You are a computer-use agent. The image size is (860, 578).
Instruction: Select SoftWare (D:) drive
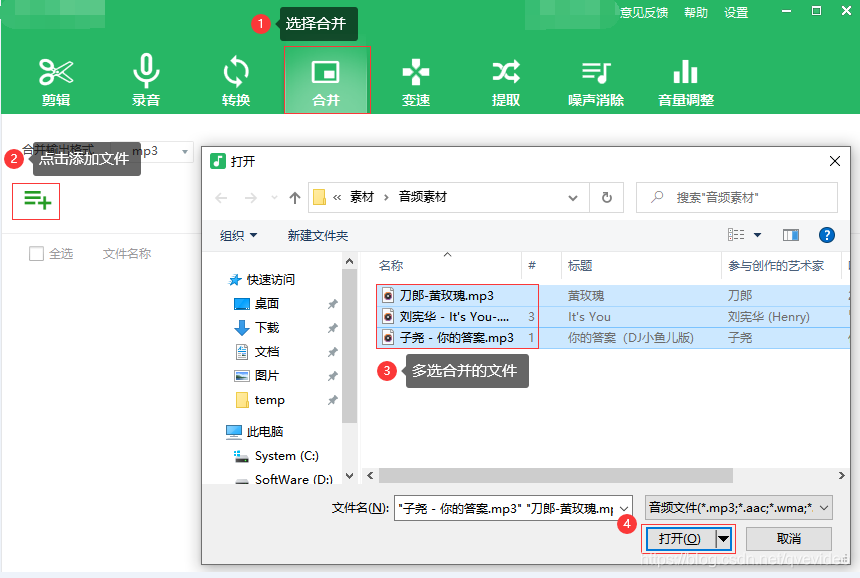293,479
